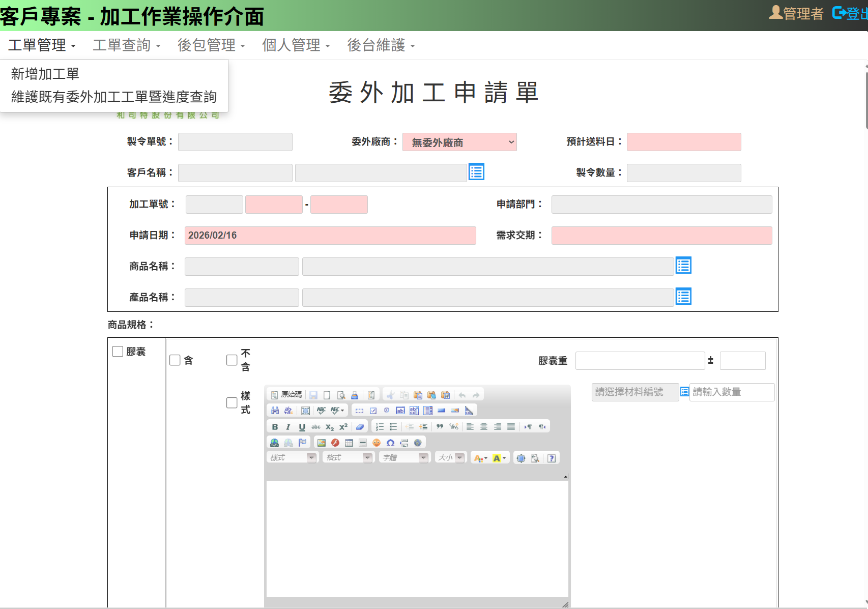Click the print icon in the editor toolbar
868x609 pixels.
click(x=355, y=395)
